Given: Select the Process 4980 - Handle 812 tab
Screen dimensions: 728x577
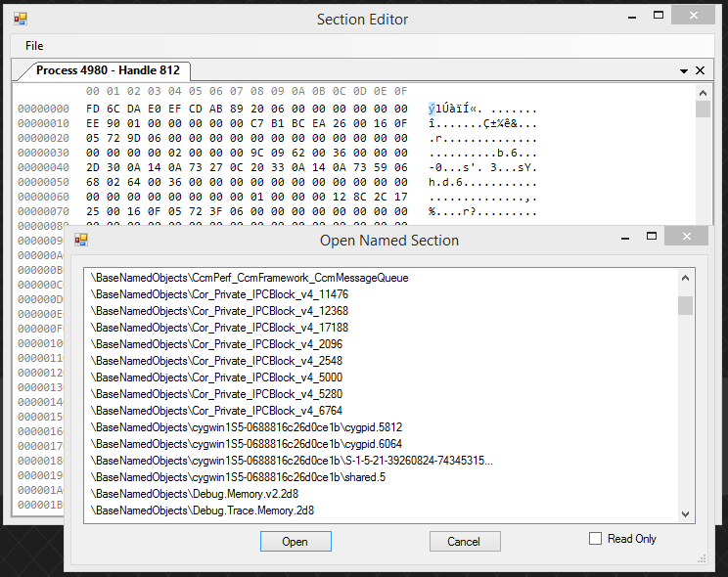Looking at the screenshot, I should [108, 70].
